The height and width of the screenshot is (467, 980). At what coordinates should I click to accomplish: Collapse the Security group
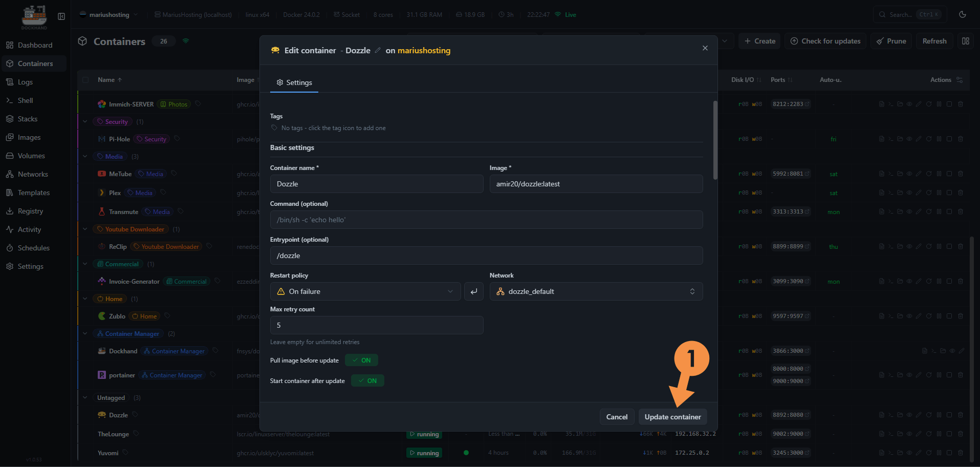coord(85,121)
